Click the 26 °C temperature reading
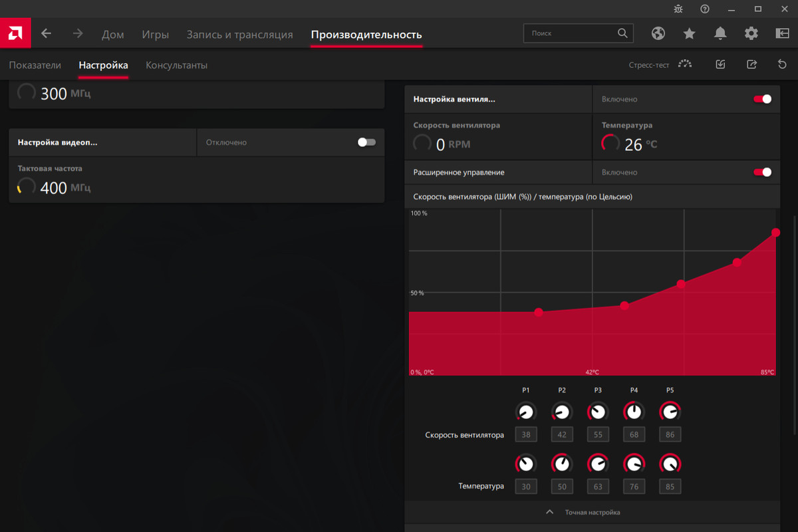The image size is (798, 532). tap(640, 144)
